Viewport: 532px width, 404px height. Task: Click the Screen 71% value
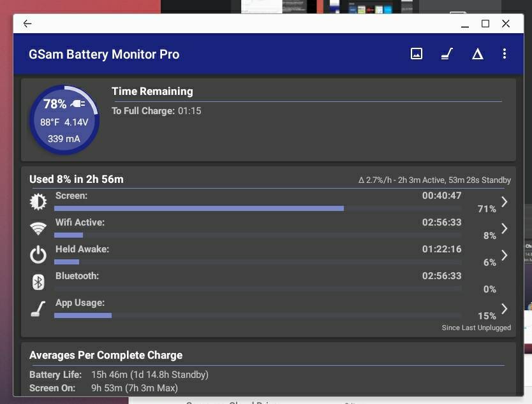[487, 209]
